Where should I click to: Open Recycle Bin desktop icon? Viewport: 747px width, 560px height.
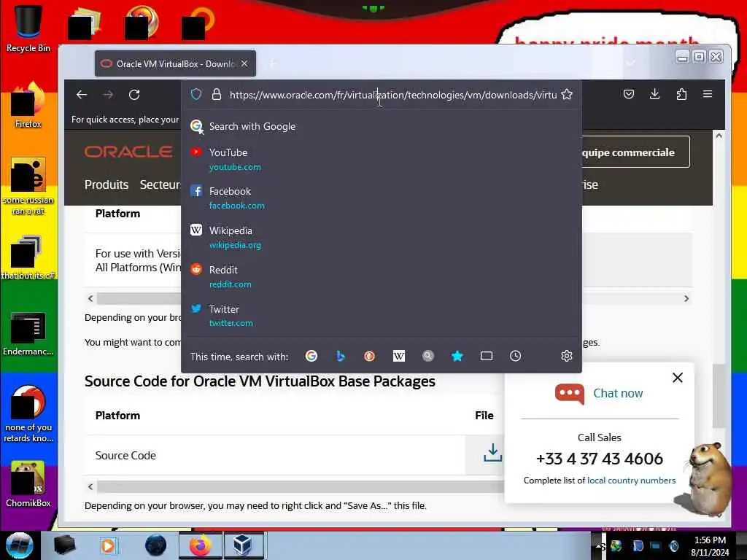tap(28, 28)
